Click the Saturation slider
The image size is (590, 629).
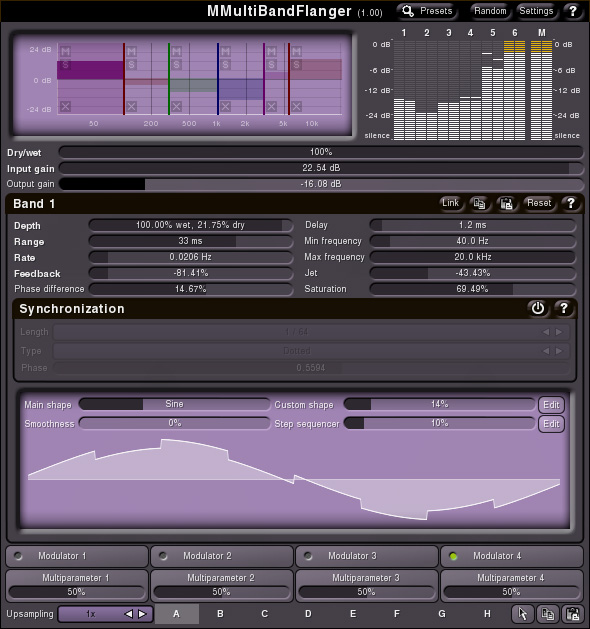click(x=472, y=289)
